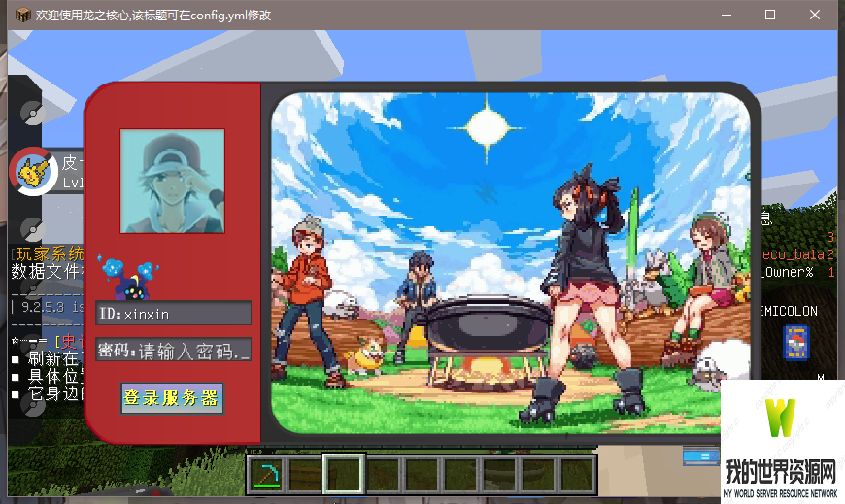Click the 登录服务器 login button
Viewport: 845px width, 504px height.
tap(172, 398)
